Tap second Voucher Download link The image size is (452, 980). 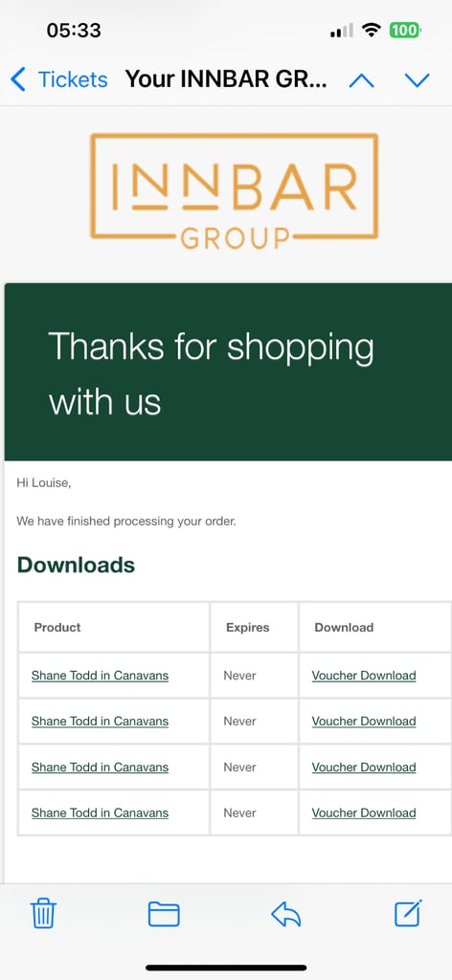[364, 722]
